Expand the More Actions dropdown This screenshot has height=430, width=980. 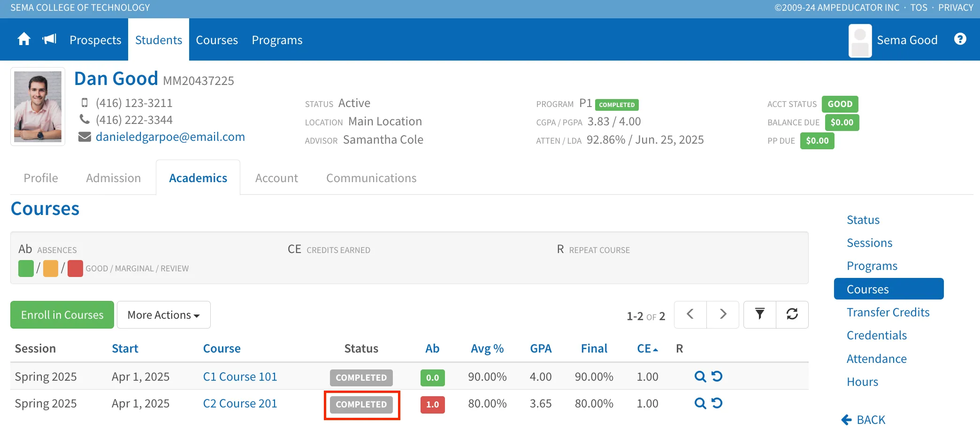[x=163, y=315]
